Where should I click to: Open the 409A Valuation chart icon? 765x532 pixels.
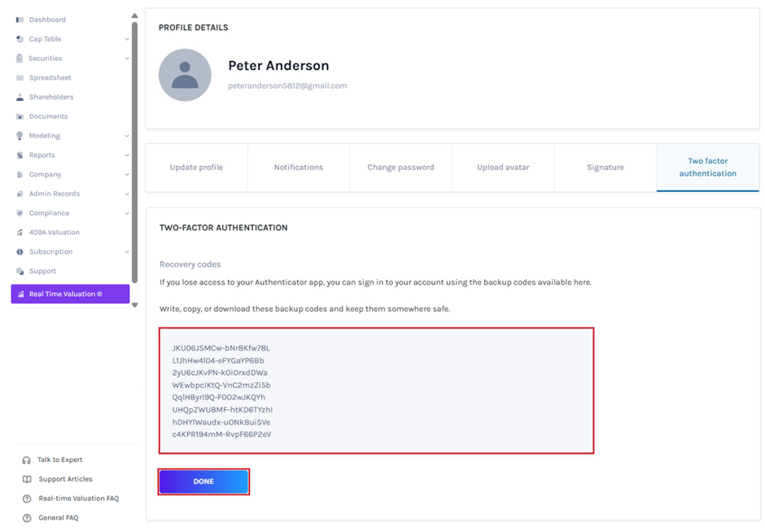pos(20,233)
